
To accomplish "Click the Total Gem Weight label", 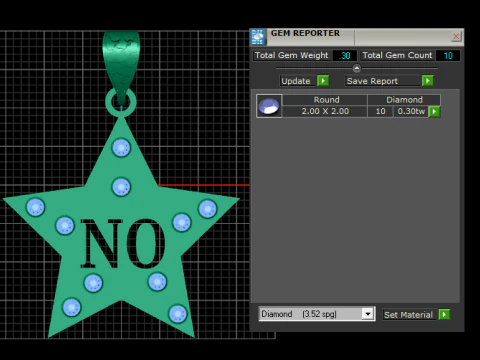I will (x=292, y=55).
